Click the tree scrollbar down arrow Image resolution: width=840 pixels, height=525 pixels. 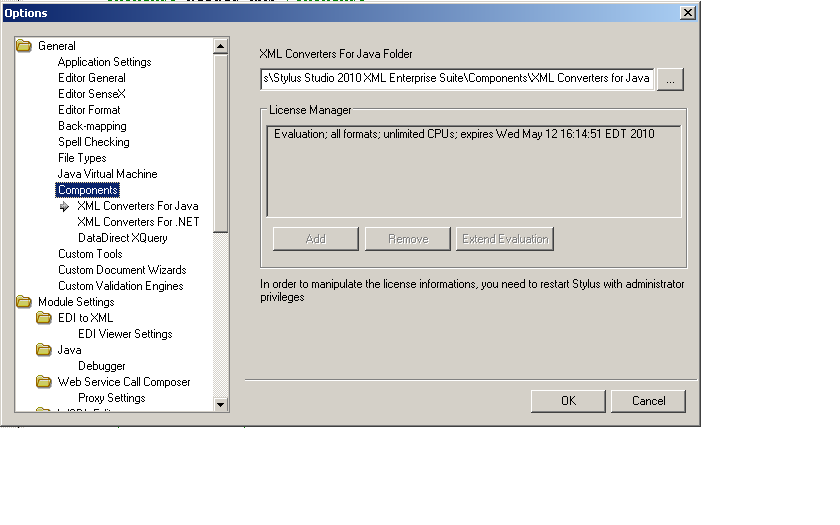point(220,404)
